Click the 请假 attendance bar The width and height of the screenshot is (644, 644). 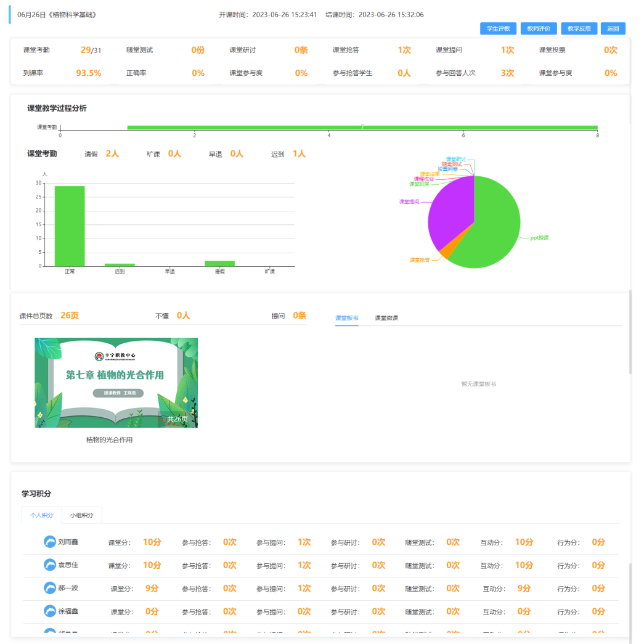coord(219,263)
